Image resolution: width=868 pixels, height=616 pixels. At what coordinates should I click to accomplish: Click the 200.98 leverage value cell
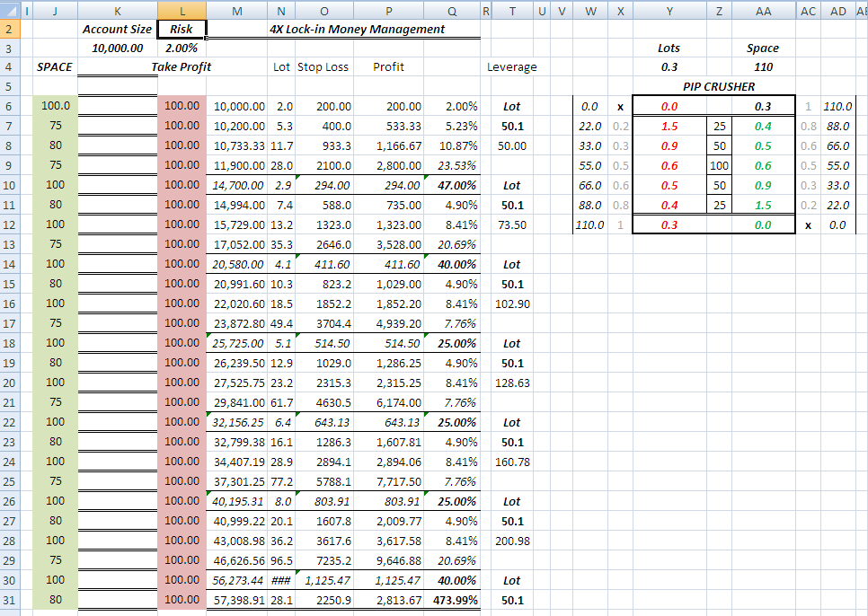tap(511, 541)
